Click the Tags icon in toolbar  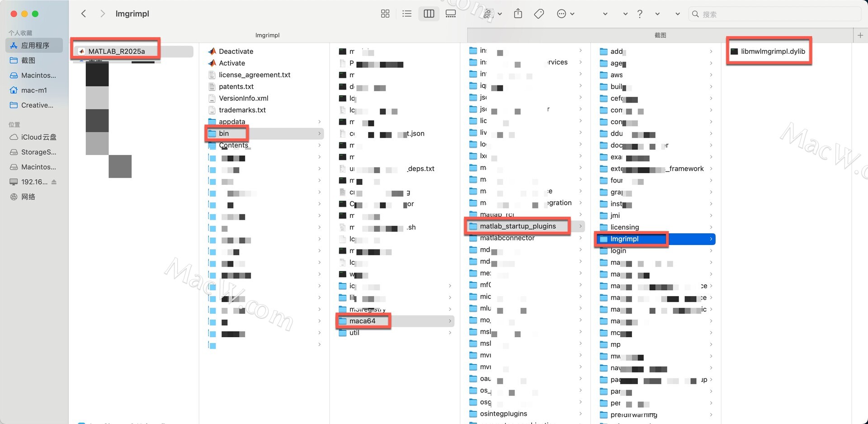coord(539,14)
